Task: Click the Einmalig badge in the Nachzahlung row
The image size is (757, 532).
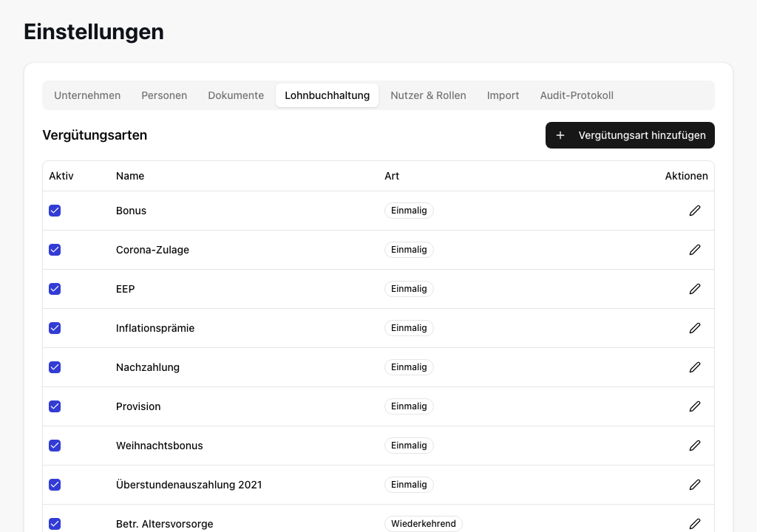Action: coord(409,367)
